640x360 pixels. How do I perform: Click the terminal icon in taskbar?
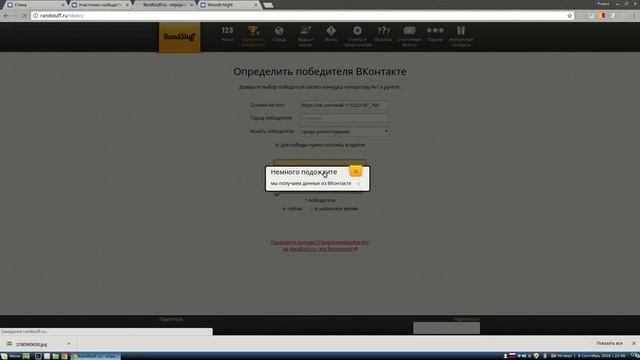click(x=38, y=356)
